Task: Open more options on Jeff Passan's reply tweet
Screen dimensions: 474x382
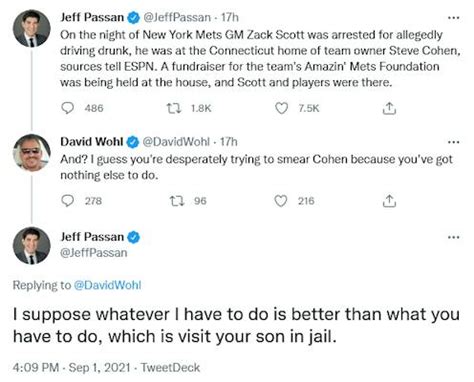Action: (x=454, y=237)
